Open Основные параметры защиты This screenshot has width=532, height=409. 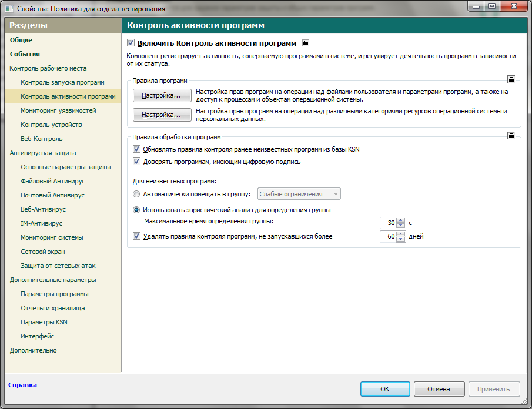[x=66, y=167]
